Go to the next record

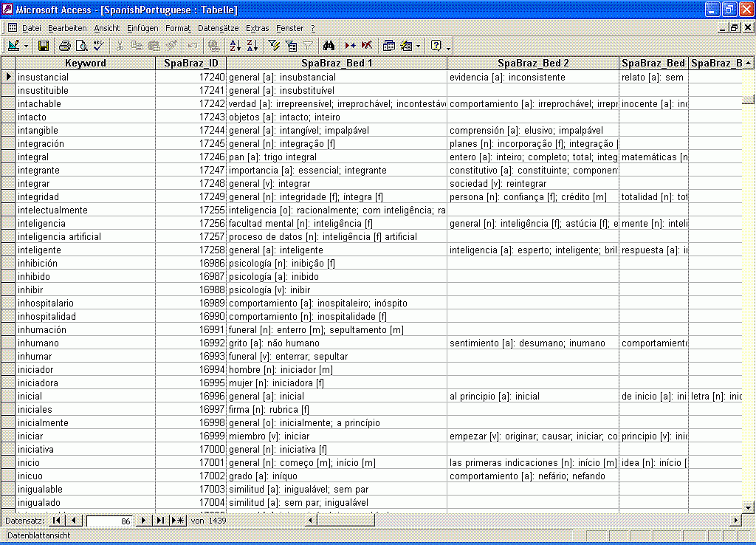(x=143, y=521)
